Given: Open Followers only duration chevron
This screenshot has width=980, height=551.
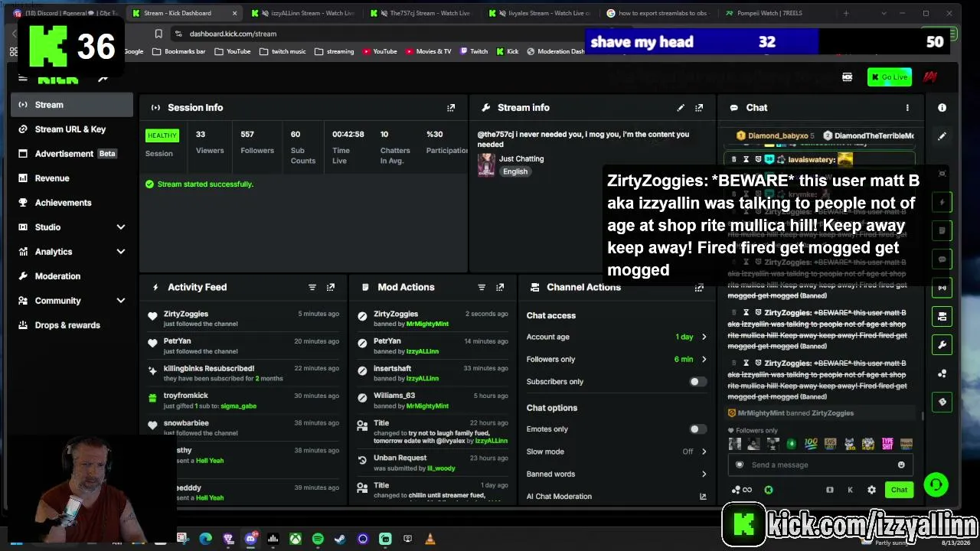Looking at the screenshot, I should (x=704, y=359).
